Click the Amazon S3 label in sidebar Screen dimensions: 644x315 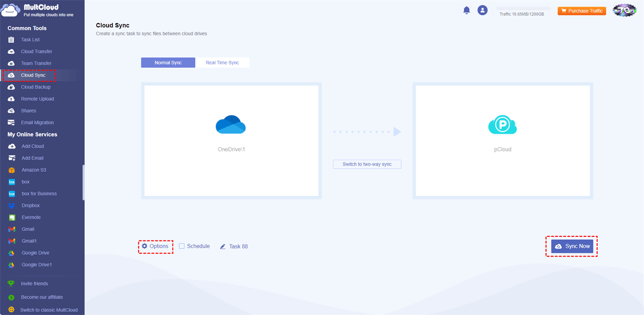[34, 170]
